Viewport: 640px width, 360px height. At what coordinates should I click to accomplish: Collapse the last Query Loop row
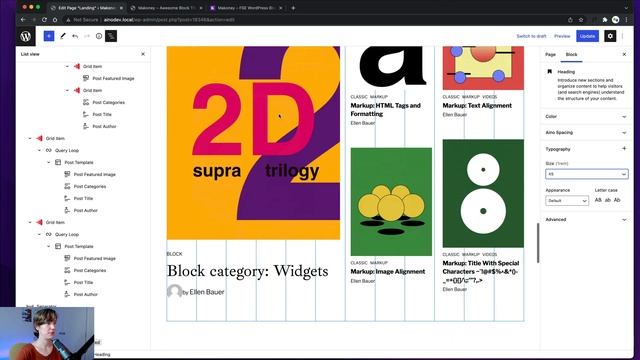click(x=40, y=234)
